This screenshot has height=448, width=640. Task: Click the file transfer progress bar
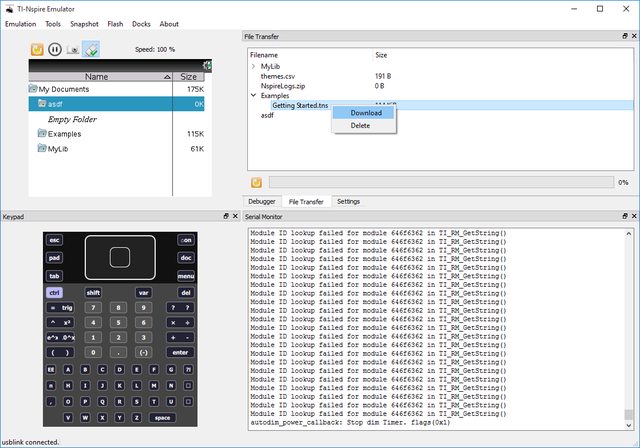pos(441,182)
